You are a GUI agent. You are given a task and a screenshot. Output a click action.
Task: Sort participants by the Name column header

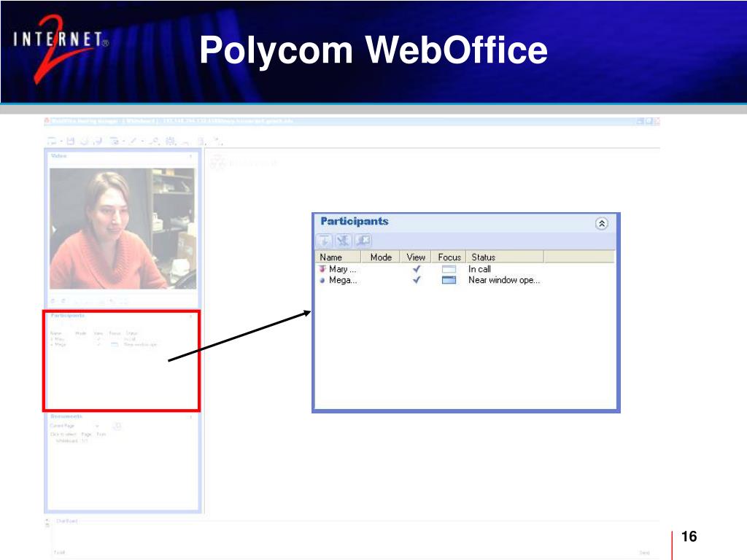click(338, 257)
